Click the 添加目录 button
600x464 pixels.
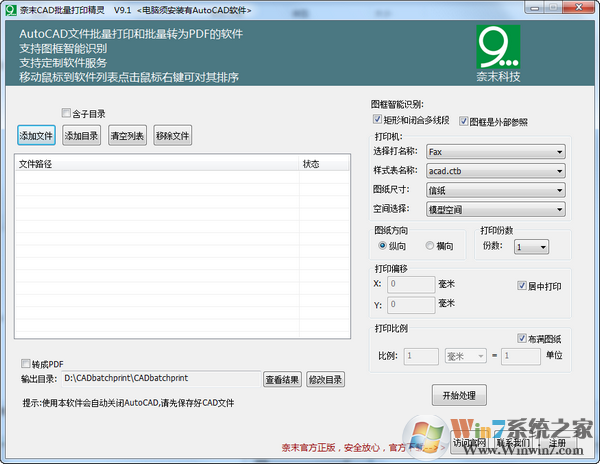click(x=82, y=136)
